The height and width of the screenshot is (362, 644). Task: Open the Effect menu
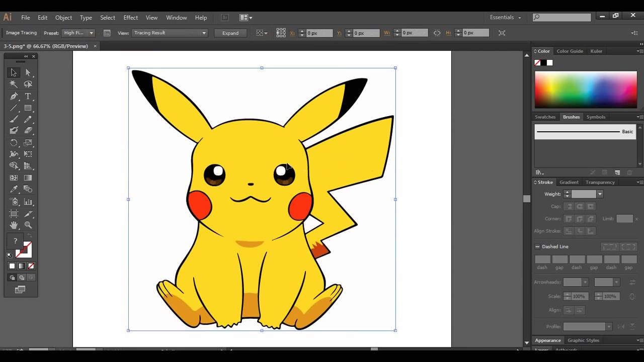click(x=130, y=18)
